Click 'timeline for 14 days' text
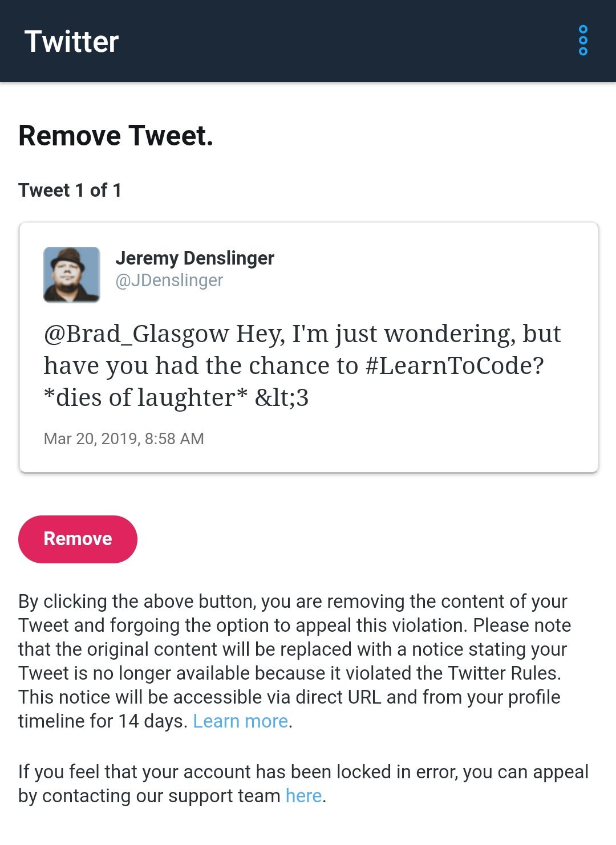Viewport: 616px width, 845px height. tap(103, 721)
